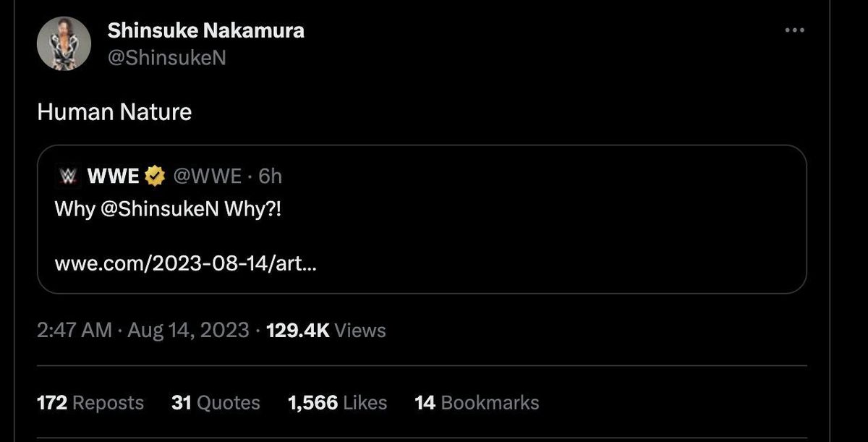868x442 pixels.
Task: Click the WWE logo icon
Action: [x=67, y=174]
